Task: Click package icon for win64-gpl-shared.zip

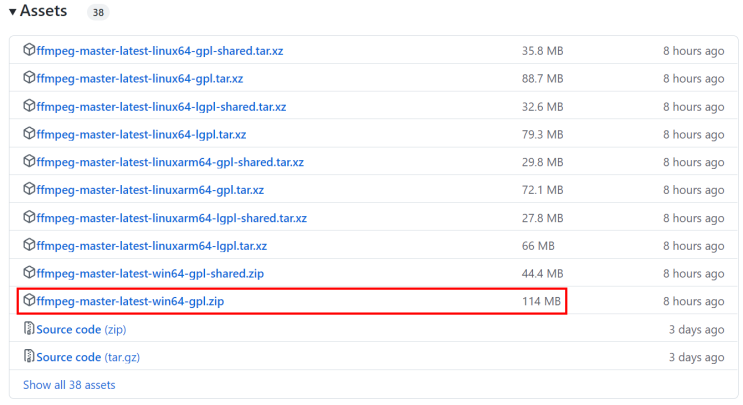Action: pyautogui.click(x=29, y=272)
